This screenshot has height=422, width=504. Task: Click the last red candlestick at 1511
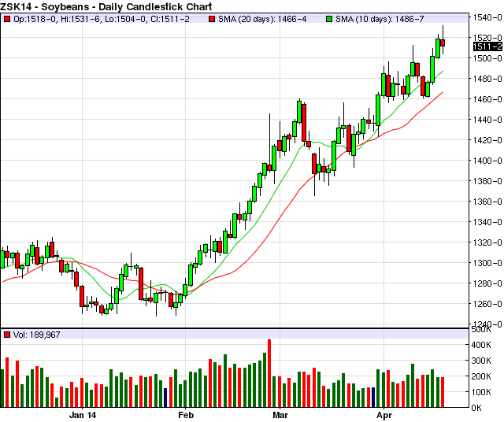point(443,43)
